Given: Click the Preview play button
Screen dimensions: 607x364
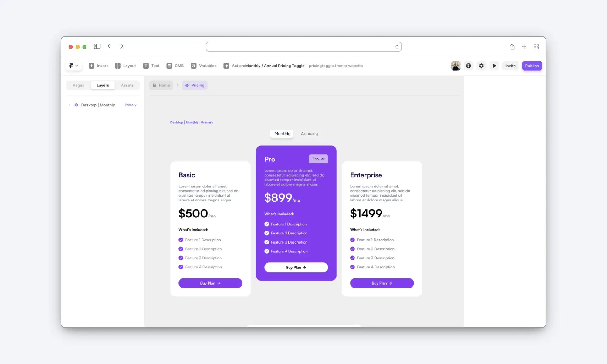Looking at the screenshot, I should pos(495,66).
